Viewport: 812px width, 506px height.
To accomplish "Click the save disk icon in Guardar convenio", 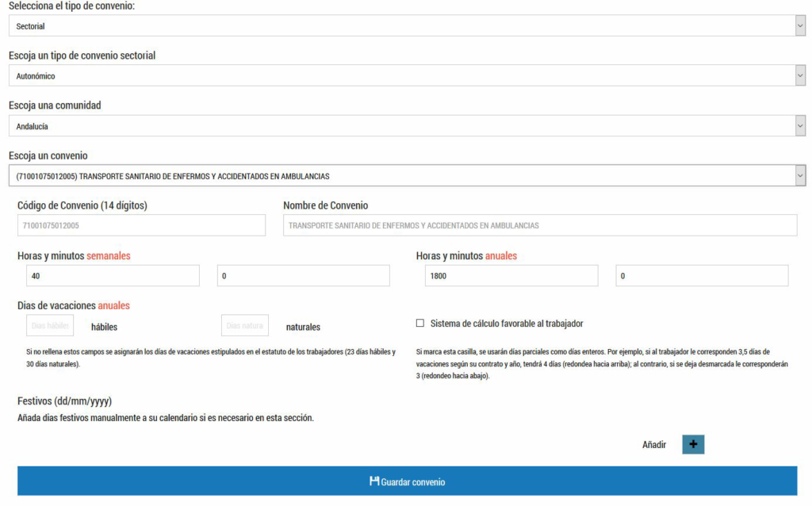I will (x=374, y=481).
